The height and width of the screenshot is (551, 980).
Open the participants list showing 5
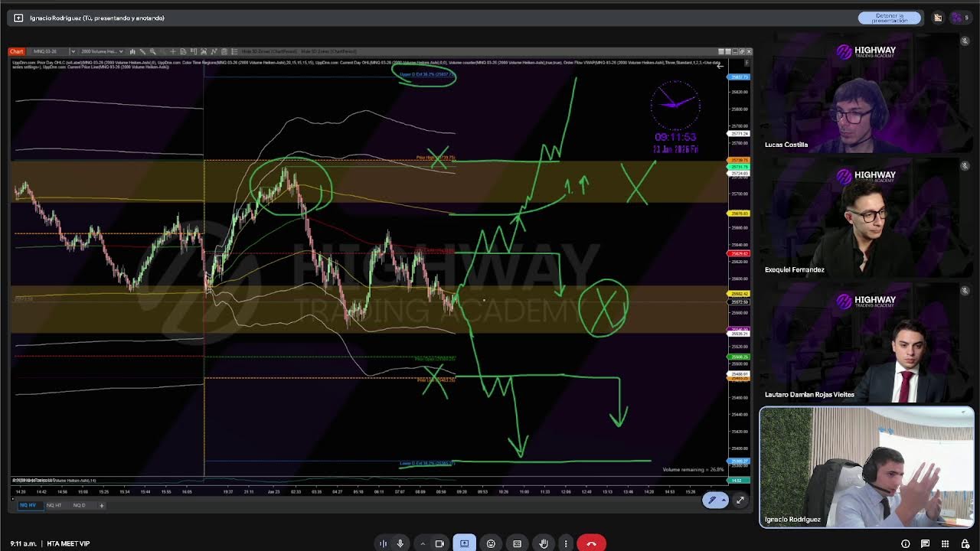click(x=960, y=18)
